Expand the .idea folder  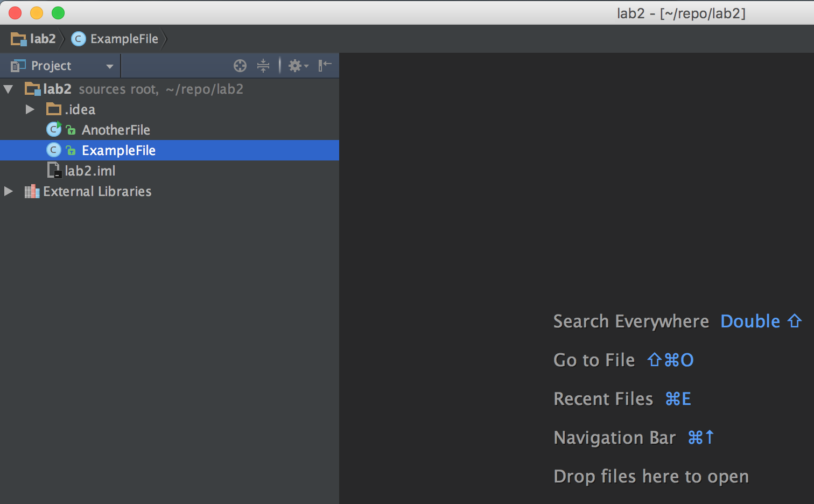tap(30, 109)
